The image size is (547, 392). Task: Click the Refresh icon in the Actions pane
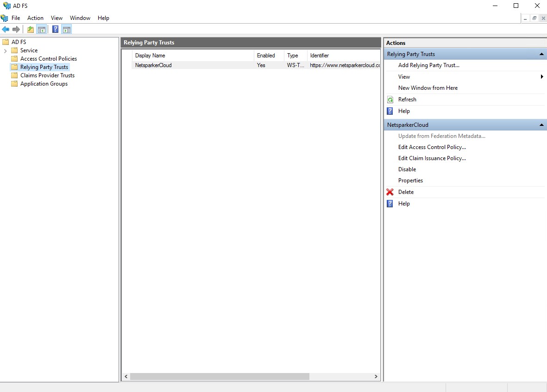tap(390, 99)
